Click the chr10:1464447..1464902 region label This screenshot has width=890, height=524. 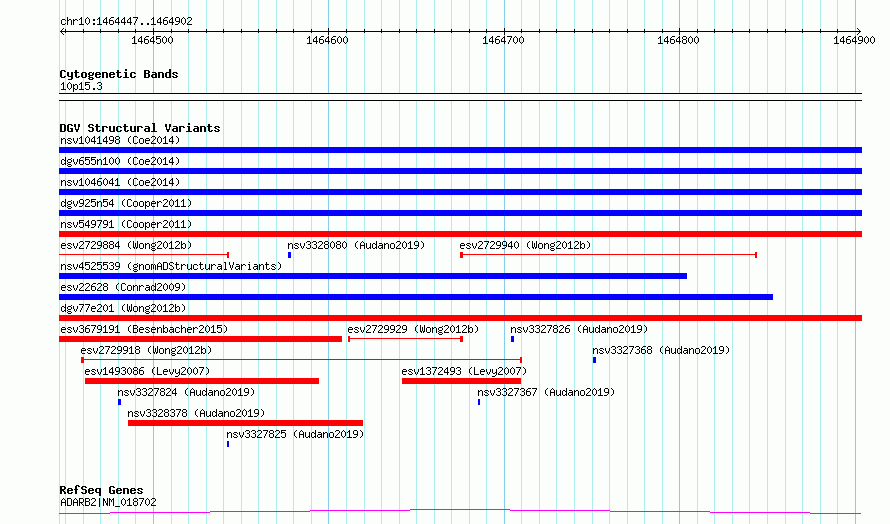[x=126, y=22]
